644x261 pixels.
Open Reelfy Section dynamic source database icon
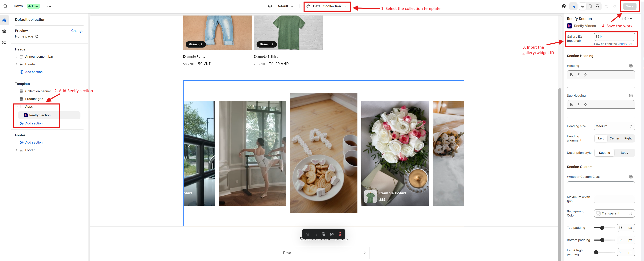click(624, 19)
